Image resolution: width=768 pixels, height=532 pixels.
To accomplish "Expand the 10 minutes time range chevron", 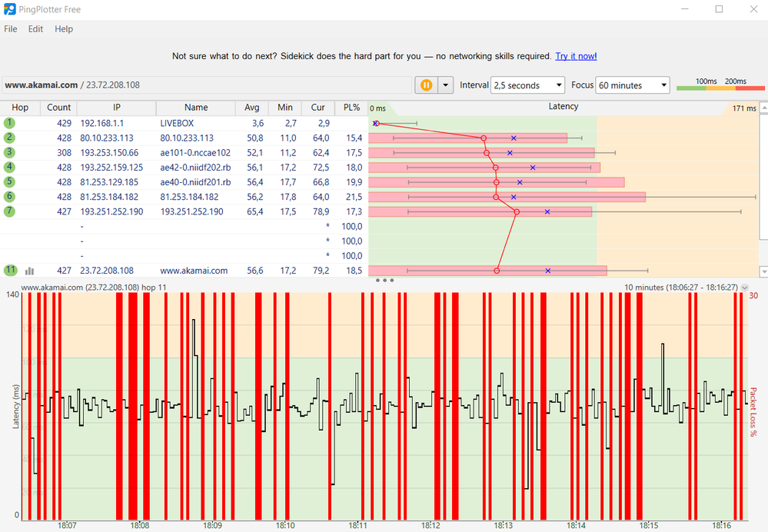I will click(744, 288).
